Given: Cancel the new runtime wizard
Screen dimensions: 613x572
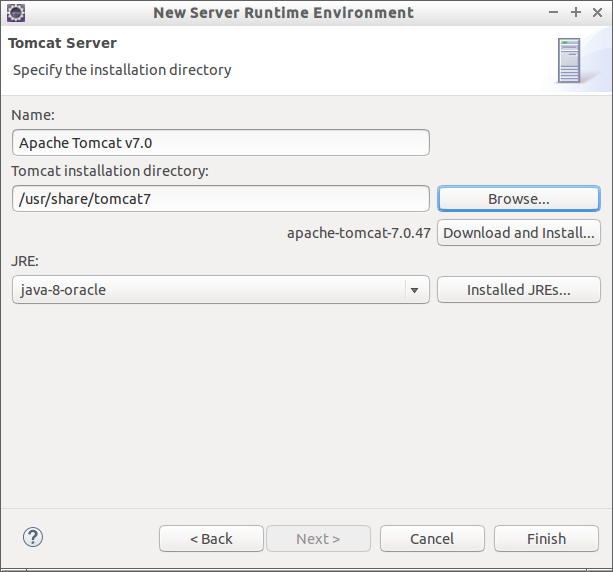Looking at the screenshot, I should click(432, 539).
